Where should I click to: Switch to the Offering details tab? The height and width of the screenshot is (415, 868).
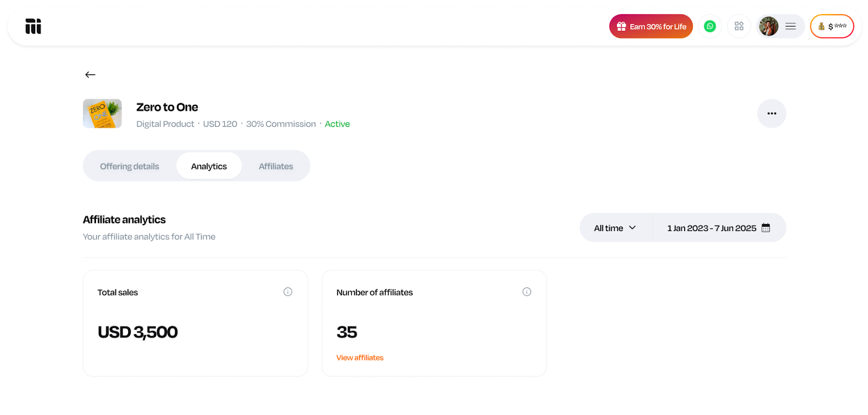pyautogui.click(x=129, y=166)
